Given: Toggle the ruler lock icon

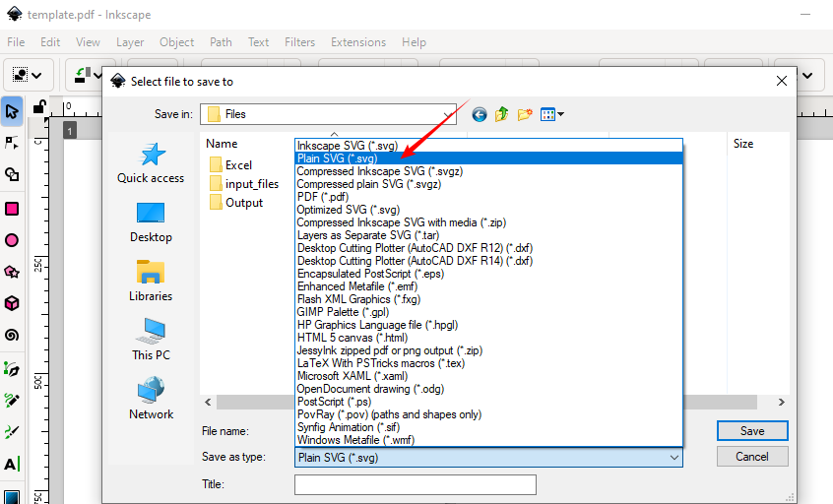Looking at the screenshot, I should [39, 106].
